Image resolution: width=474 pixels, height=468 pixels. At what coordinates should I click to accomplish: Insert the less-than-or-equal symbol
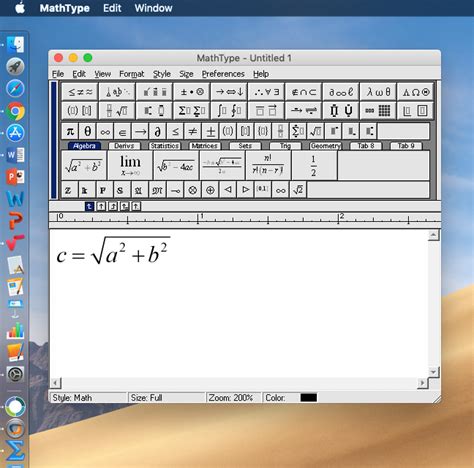coord(175,131)
